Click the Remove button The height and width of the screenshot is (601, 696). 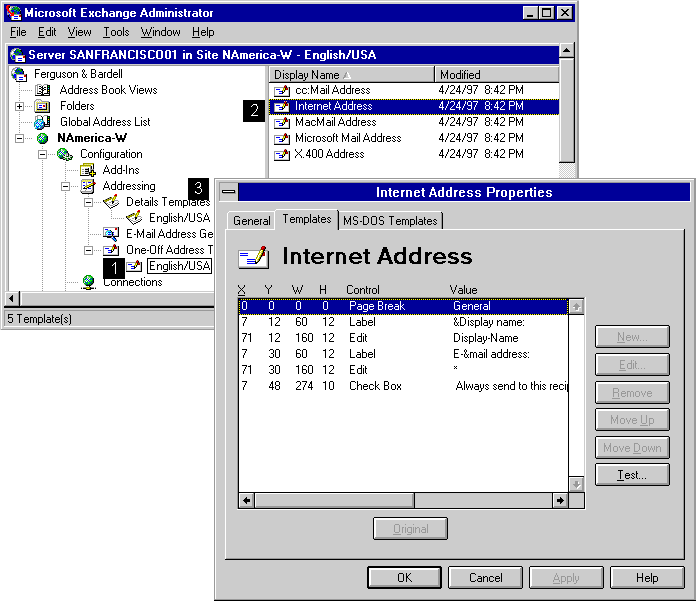(632, 392)
